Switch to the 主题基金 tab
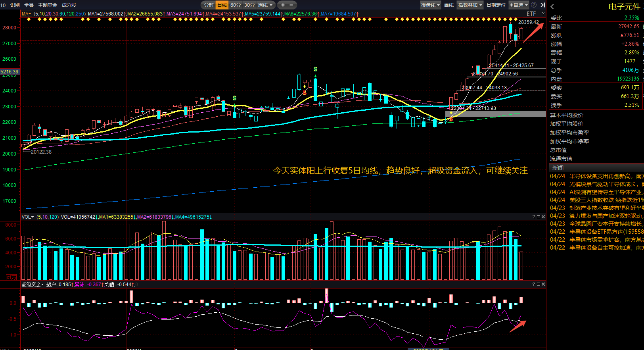 tap(48, 5)
